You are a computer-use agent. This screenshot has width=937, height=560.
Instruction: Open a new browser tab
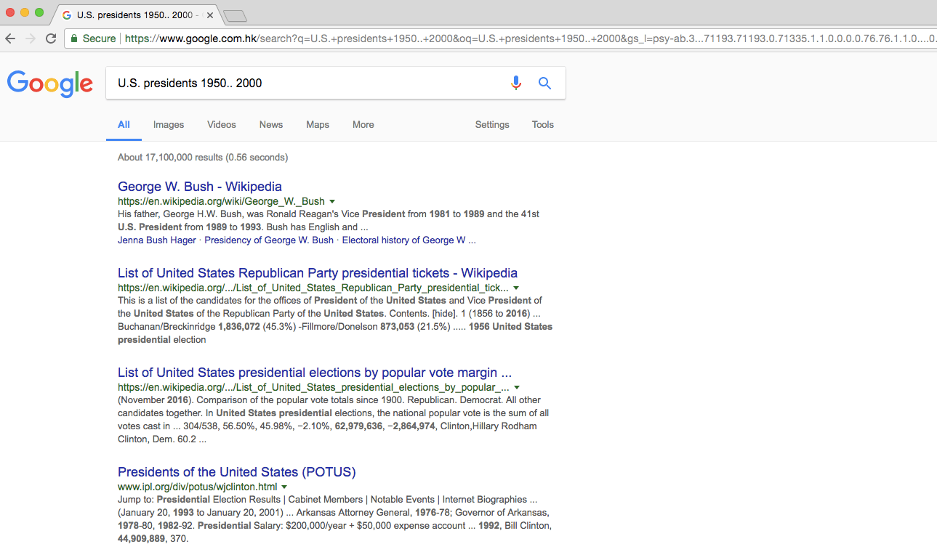click(235, 15)
